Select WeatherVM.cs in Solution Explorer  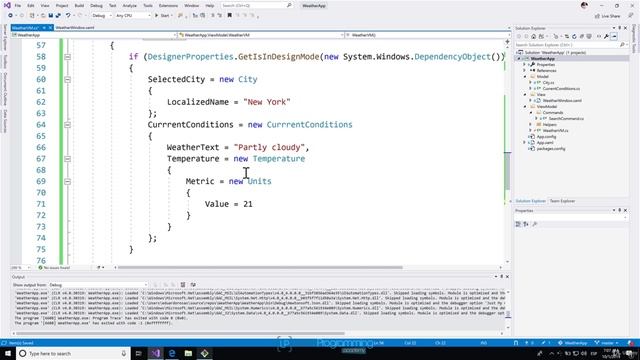pyautogui.click(x=555, y=131)
